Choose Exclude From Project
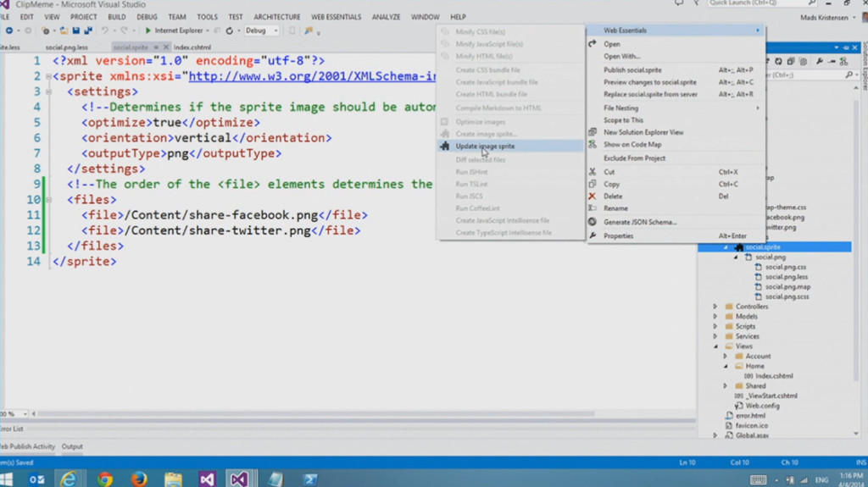Screen dimensions: 868x487 676,158
